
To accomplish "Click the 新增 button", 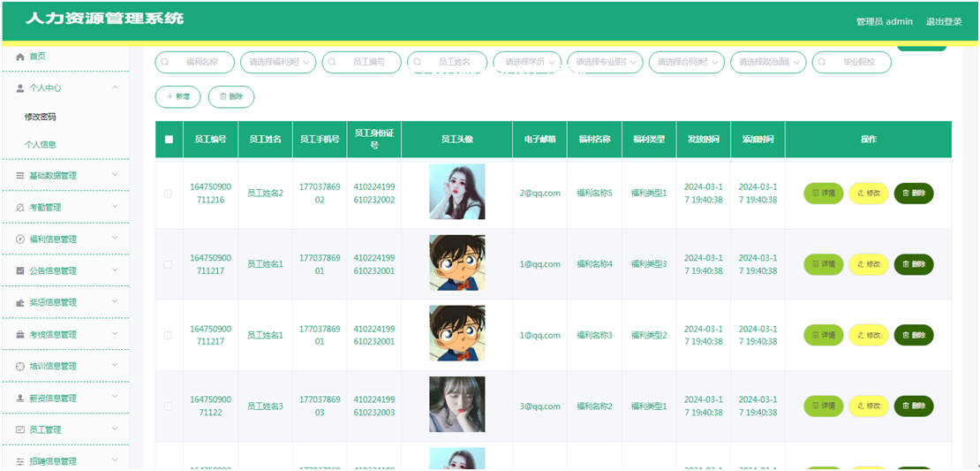I will click(177, 96).
